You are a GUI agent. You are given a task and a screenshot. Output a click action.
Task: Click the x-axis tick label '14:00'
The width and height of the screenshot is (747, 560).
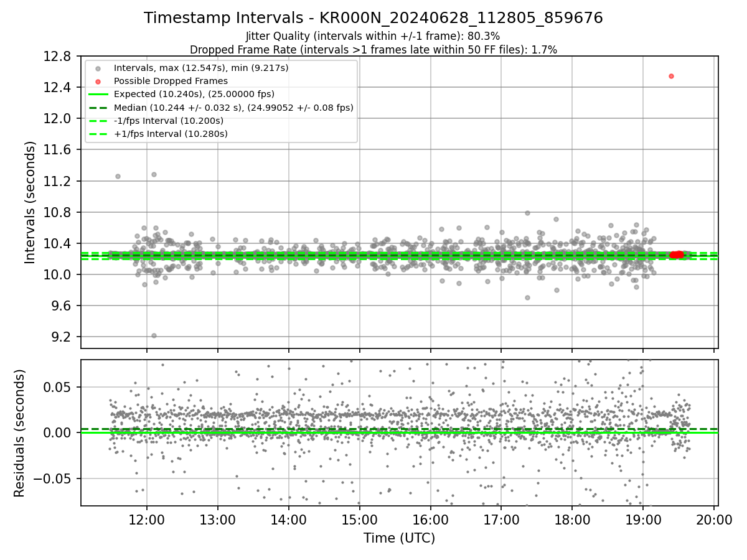(x=289, y=520)
